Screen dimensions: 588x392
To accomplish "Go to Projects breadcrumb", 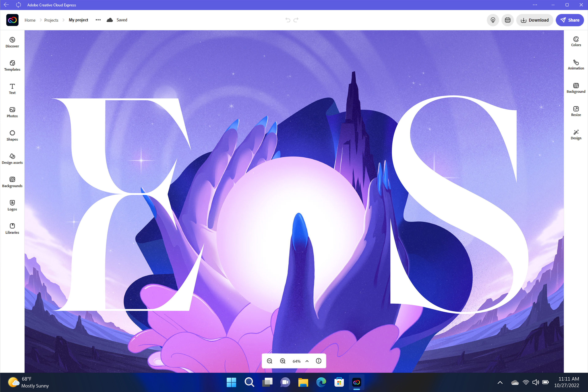I will (51, 20).
